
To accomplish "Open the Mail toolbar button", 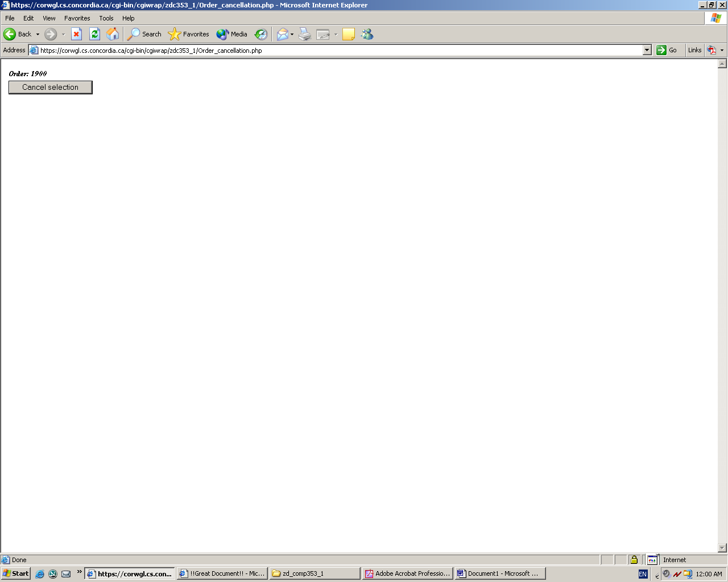I will coord(282,34).
